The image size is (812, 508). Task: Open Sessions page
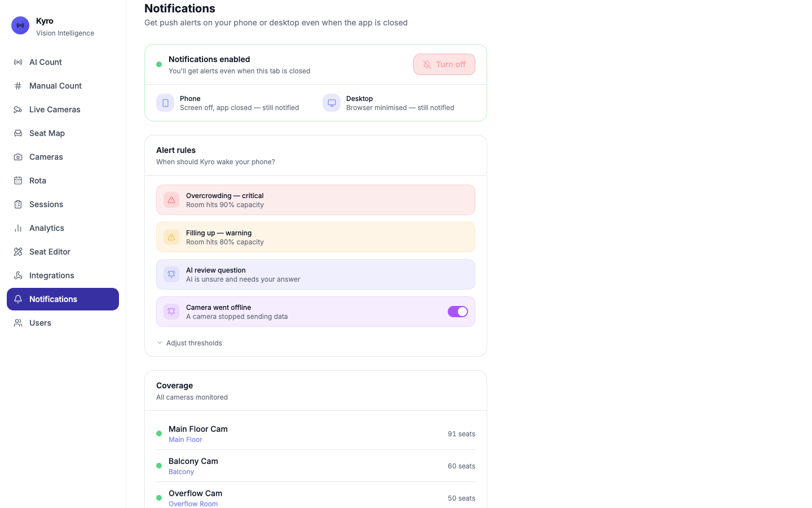tap(63, 204)
